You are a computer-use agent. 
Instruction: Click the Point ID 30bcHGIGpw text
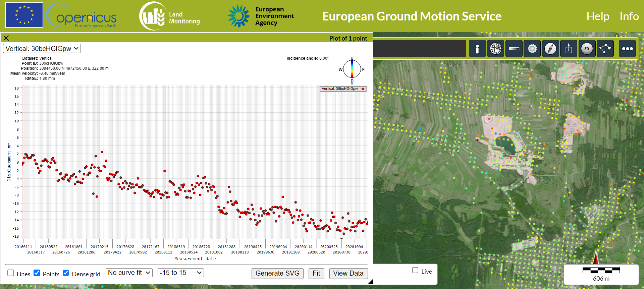coord(51,63)
